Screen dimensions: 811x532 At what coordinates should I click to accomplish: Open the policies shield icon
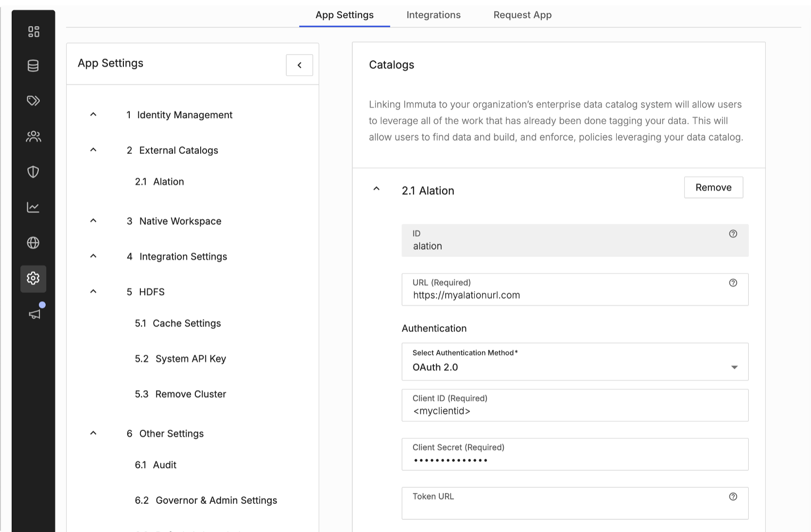click(33, 172)
